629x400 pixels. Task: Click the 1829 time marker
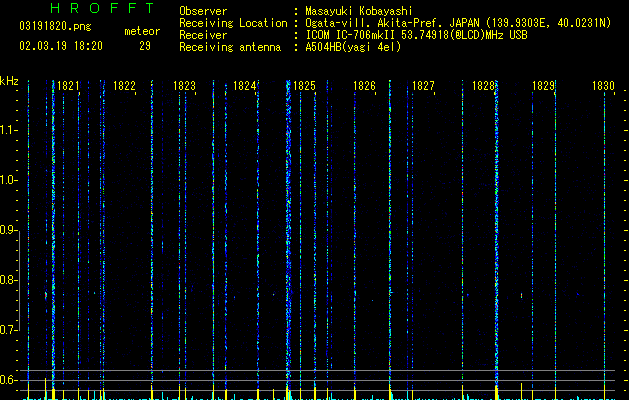coord(543,86)
